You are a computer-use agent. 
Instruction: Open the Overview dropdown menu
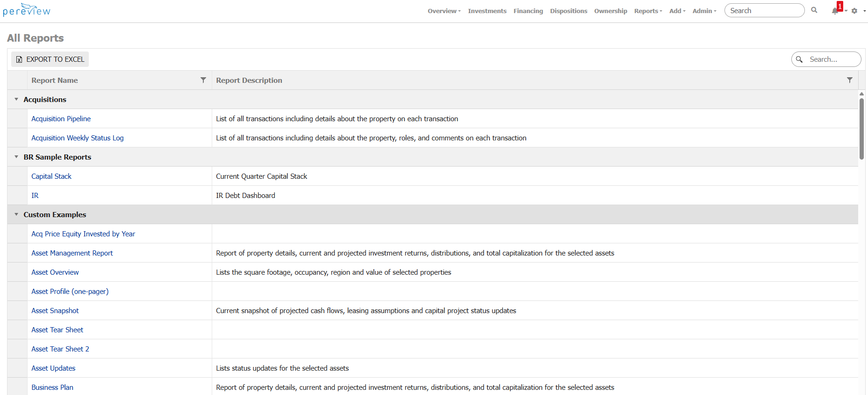444,11
